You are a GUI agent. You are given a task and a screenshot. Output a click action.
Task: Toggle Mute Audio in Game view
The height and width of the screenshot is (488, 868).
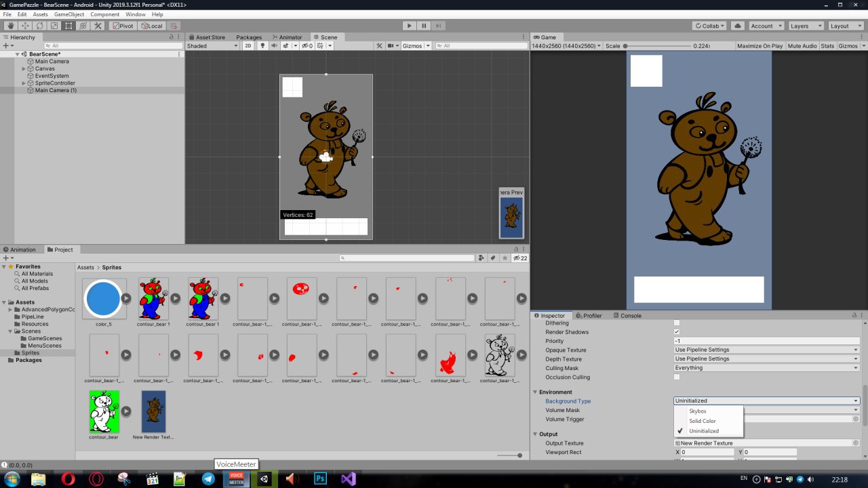(802, 46)
